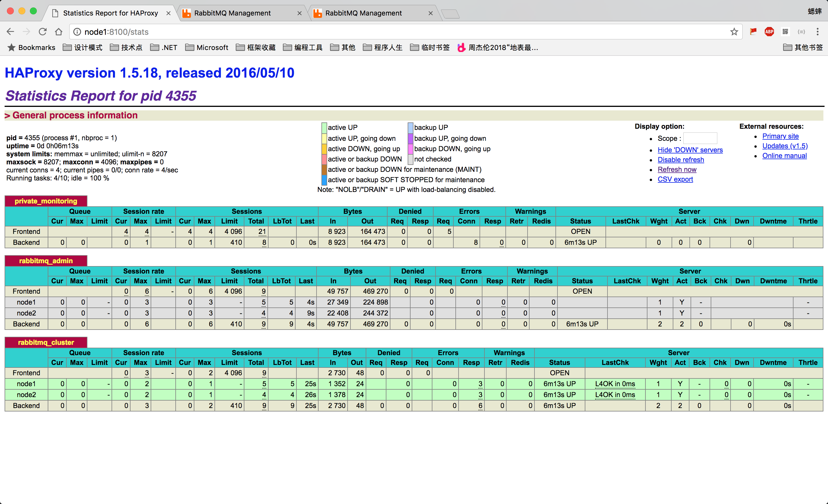Click the node1 row in rabbitmq_cluster
The height and width of the screenshot is (504, 828).
[414, 383]
